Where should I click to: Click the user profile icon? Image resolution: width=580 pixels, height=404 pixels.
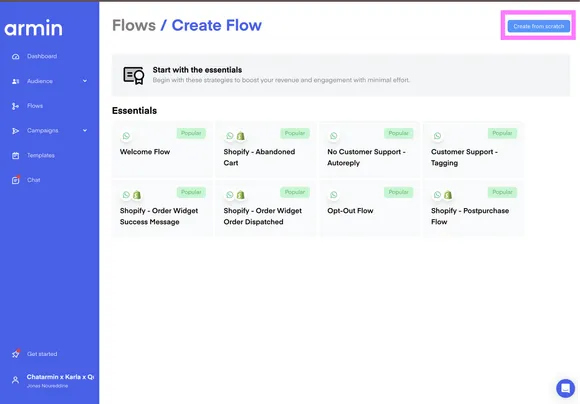tap(15, 380)
